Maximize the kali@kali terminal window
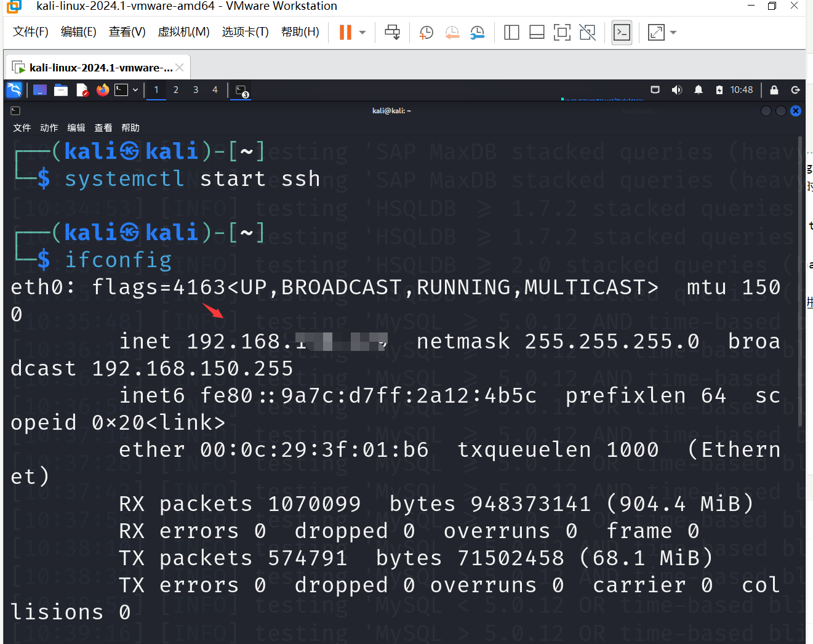 click(781, 111)
